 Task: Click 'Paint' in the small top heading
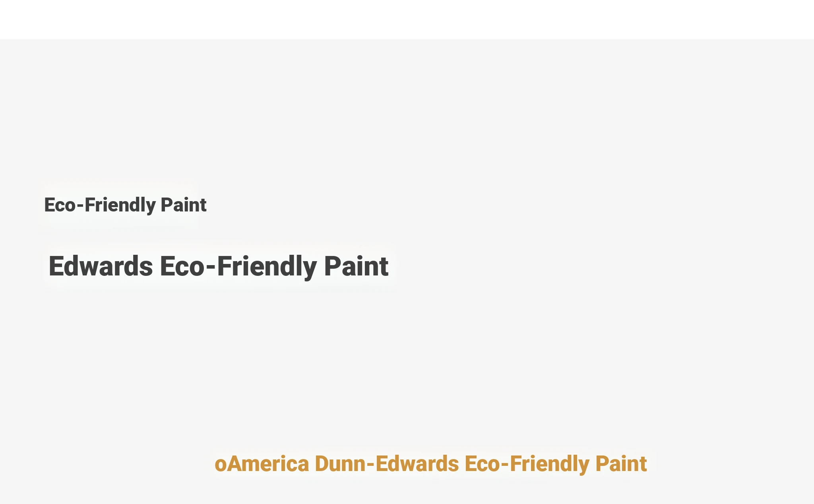coord(183,205)
